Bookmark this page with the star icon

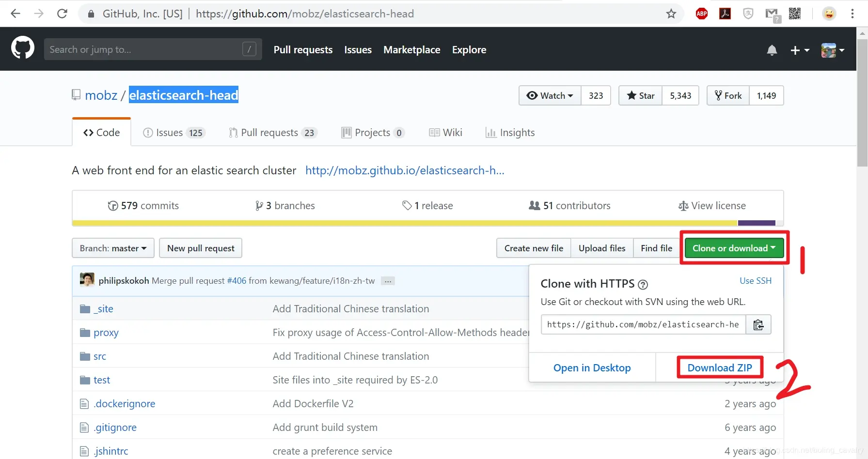point(671,14)
